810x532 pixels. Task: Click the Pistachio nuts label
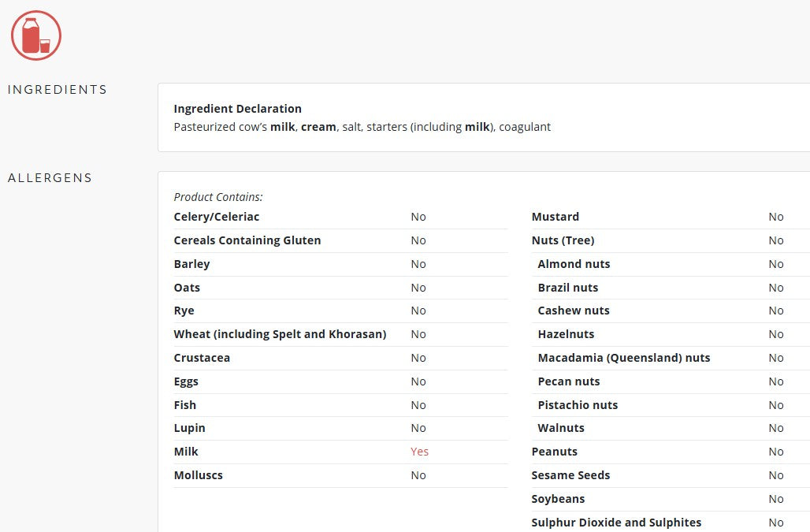(x=578, y=405)
